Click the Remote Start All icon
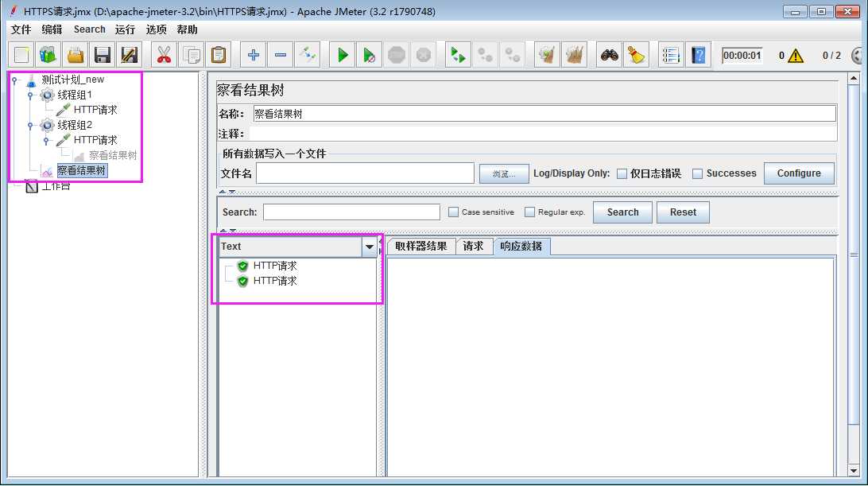 pyautogui.click(x=459, y=55)
